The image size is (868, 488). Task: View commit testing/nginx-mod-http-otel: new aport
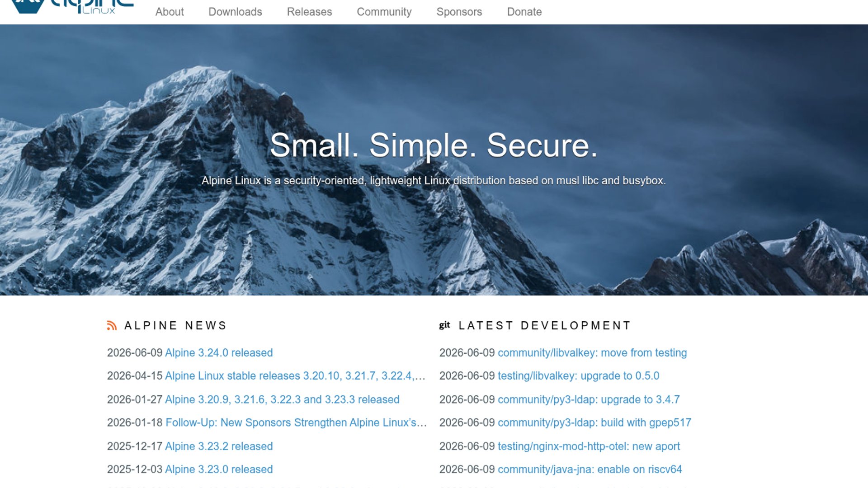[x=589, y=446]
